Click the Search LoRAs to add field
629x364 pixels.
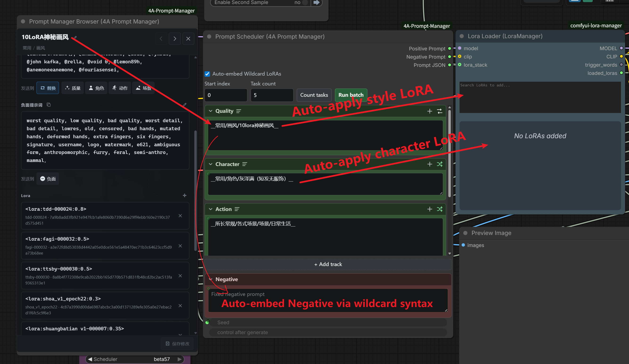[540, 97]
